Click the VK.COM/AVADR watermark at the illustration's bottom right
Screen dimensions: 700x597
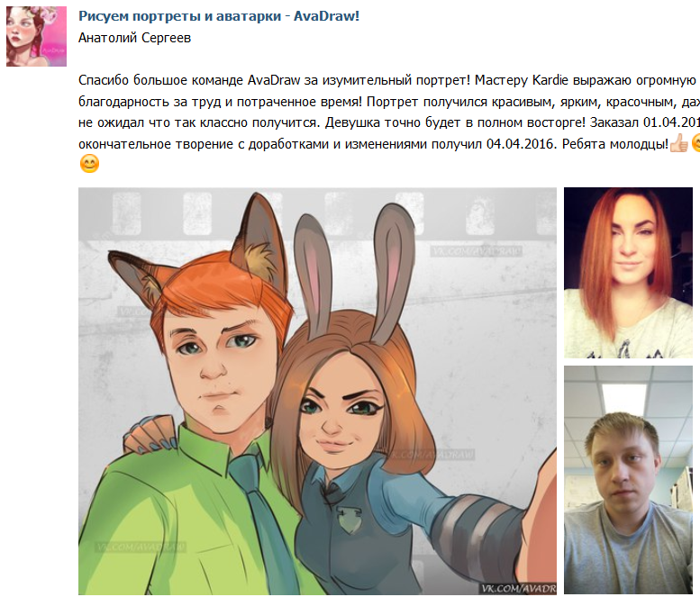point(518,588)
